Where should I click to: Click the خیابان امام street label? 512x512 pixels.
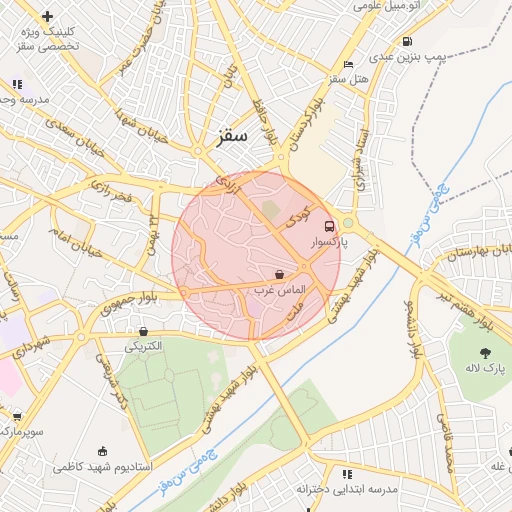76,243
